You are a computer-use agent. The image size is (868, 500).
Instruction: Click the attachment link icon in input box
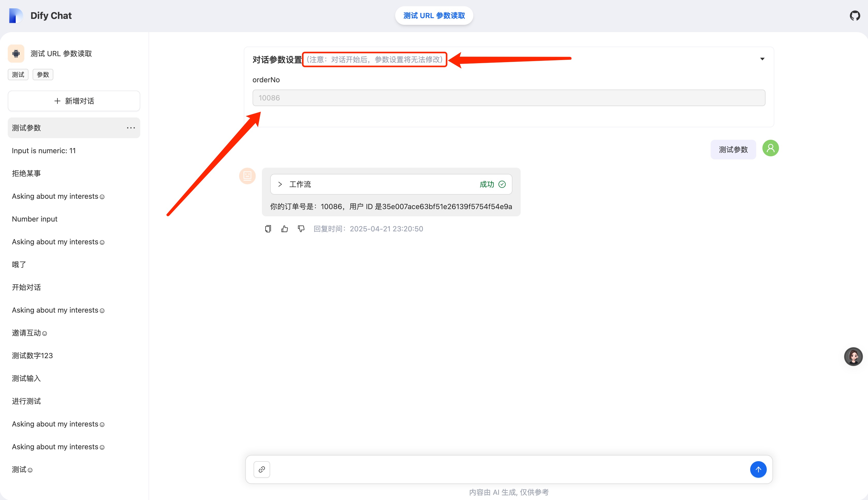click(x=262, y=469)
